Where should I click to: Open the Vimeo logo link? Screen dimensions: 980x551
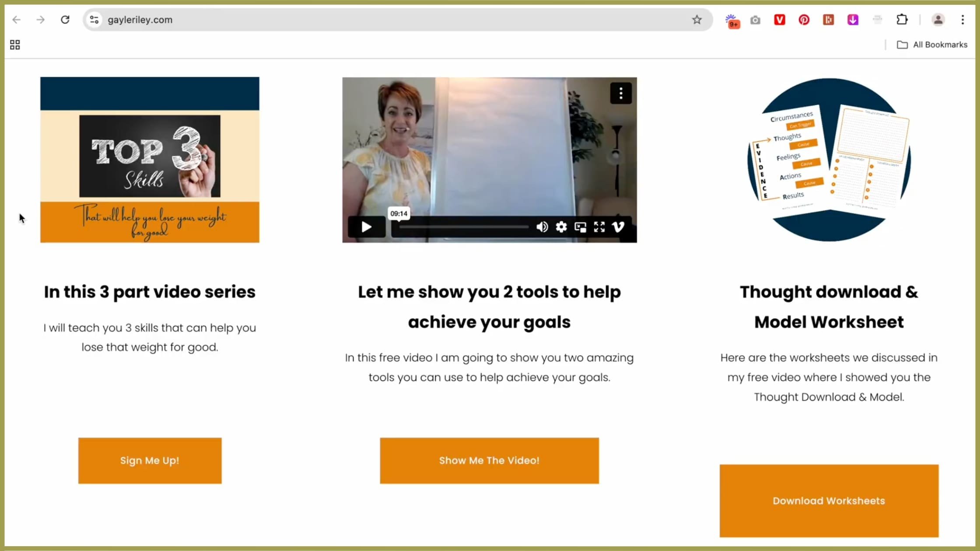coord(618,227)
